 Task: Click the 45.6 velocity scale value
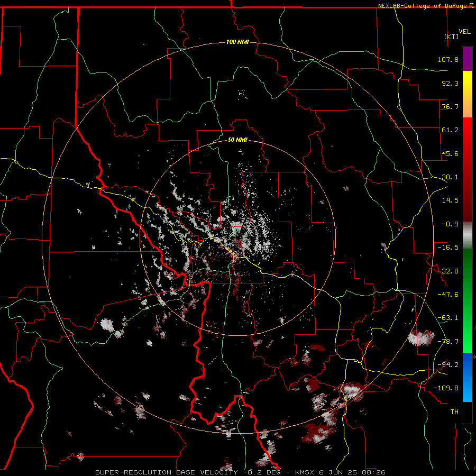pyautogui.click(x=450, y=153)
